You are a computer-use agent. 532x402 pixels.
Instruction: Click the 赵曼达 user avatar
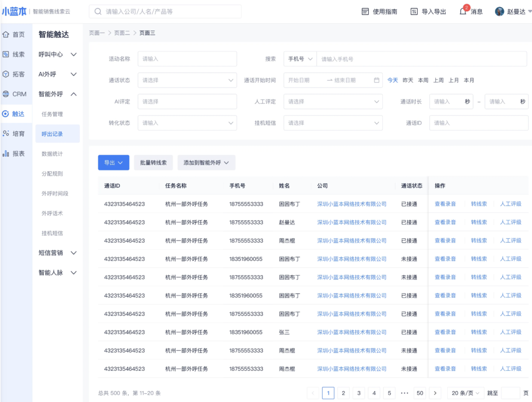pyautogui.click(x=500, y=11)
